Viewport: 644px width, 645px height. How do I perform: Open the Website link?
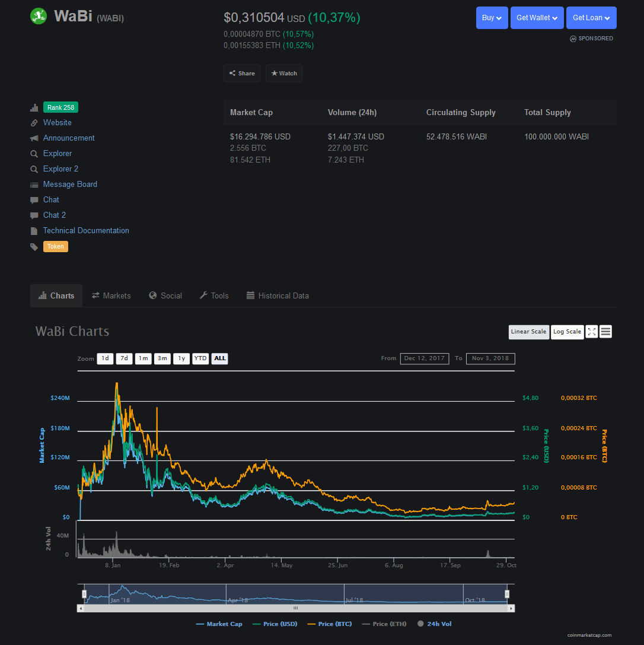coord(57,123)
